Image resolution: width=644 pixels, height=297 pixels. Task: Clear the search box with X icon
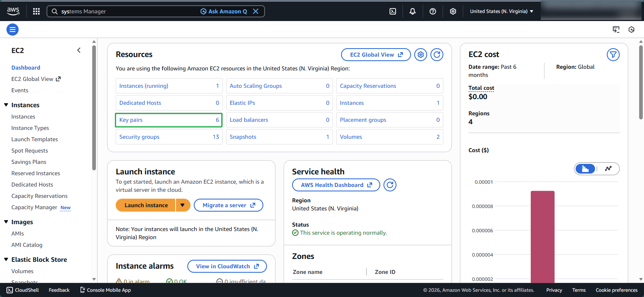[256, 11]
